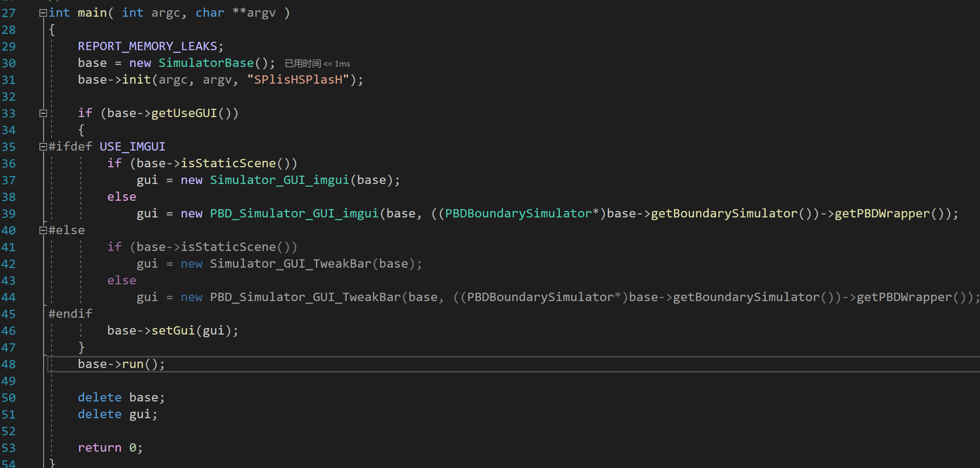The height and width of the screenshot is (468, 980).
Task: Click the isStaticScene call on line 36
Action: coord(228,163)
